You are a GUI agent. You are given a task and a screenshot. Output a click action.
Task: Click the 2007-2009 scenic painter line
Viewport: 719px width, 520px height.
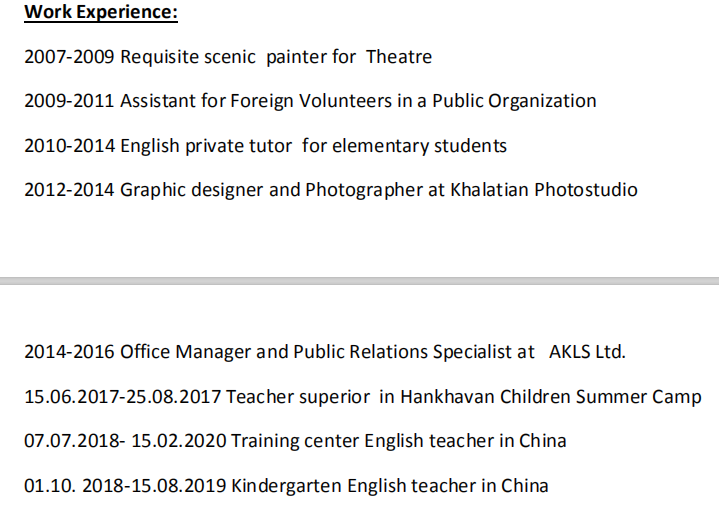pyautogui.click(x=228, y=57)
